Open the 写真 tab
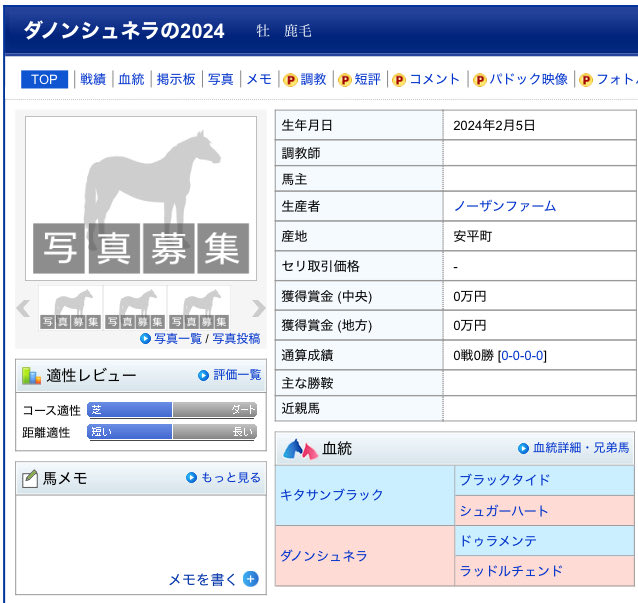Screen dimensions: 638x603 click(x=221, y=79)
